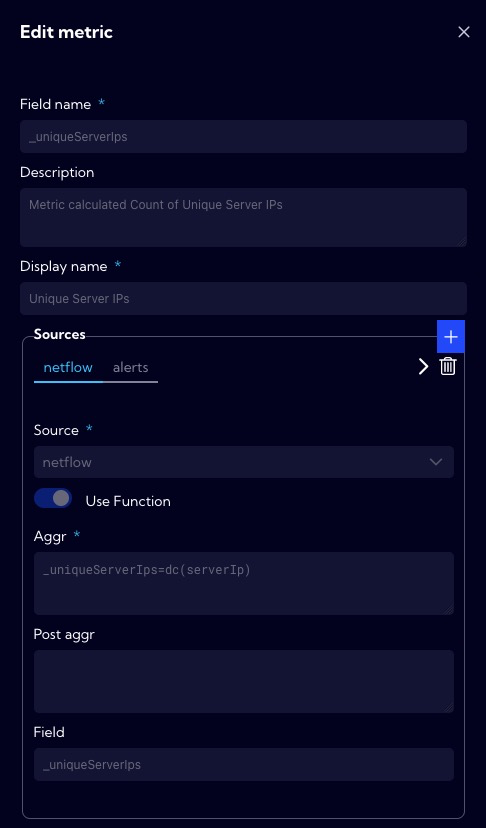Open the Source dropdown showing netflow
The image size is (486, 828).
[244, 462]
